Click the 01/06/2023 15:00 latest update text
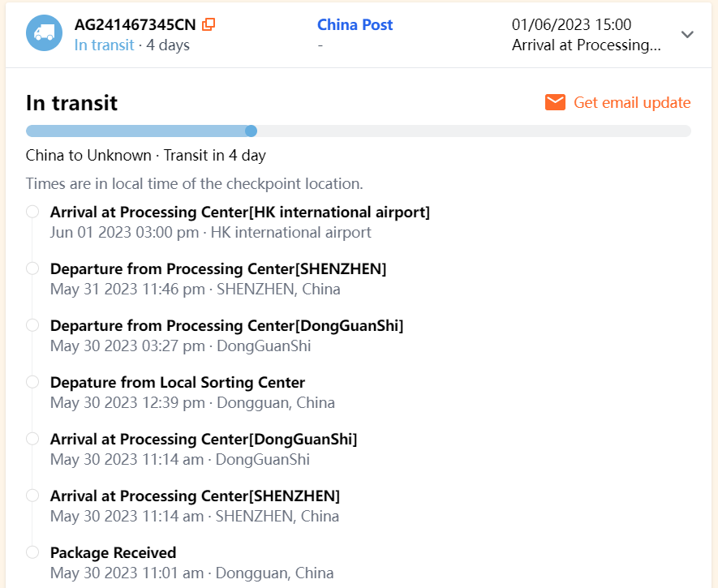This screenshot has height=588, width=718. pyautogui.click(x=571, y=25)
